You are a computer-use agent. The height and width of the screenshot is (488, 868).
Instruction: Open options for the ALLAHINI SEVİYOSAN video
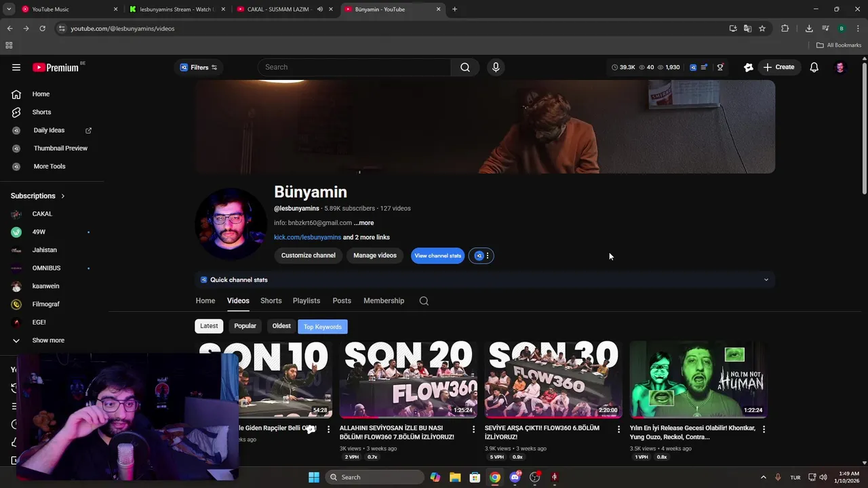coord(473,429)
